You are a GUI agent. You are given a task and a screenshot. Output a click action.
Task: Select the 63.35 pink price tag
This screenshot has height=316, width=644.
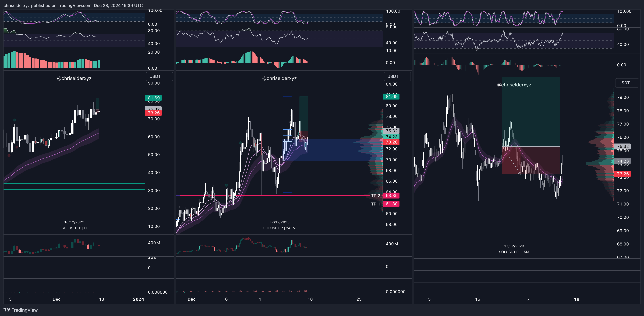point(391,196)
